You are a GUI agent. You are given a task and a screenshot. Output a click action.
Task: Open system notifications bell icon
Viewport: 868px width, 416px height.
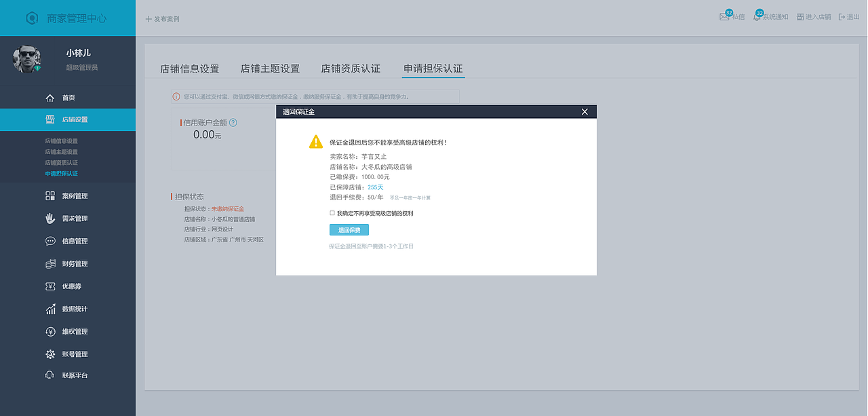click(x=757, y=17)
